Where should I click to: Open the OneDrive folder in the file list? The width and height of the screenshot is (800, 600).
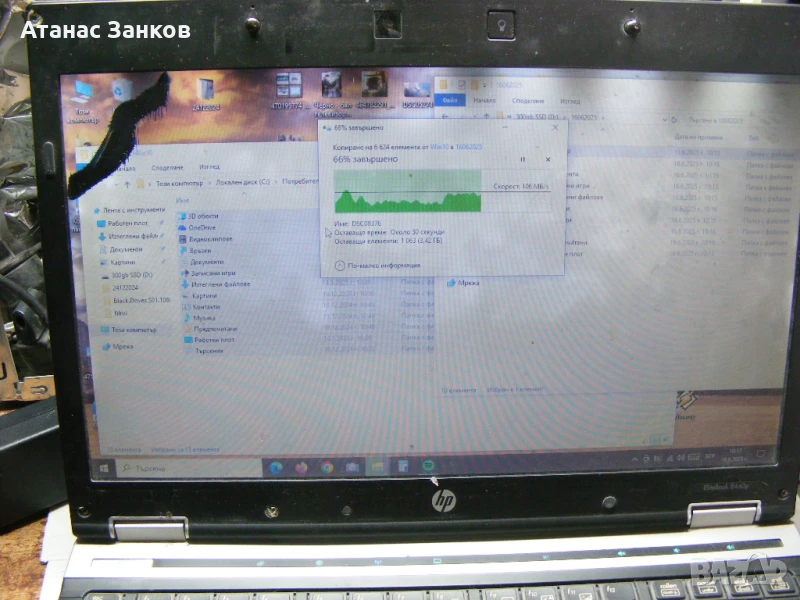coord(202,227)
